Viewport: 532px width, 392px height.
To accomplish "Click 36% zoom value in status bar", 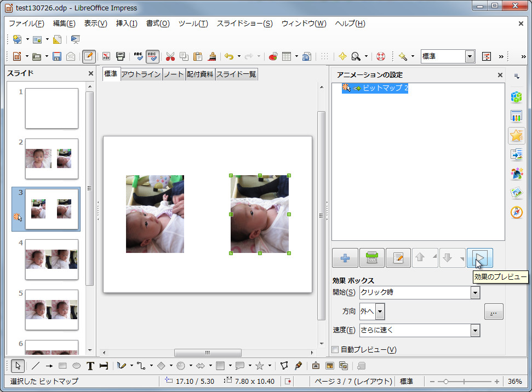I will 514,382.
